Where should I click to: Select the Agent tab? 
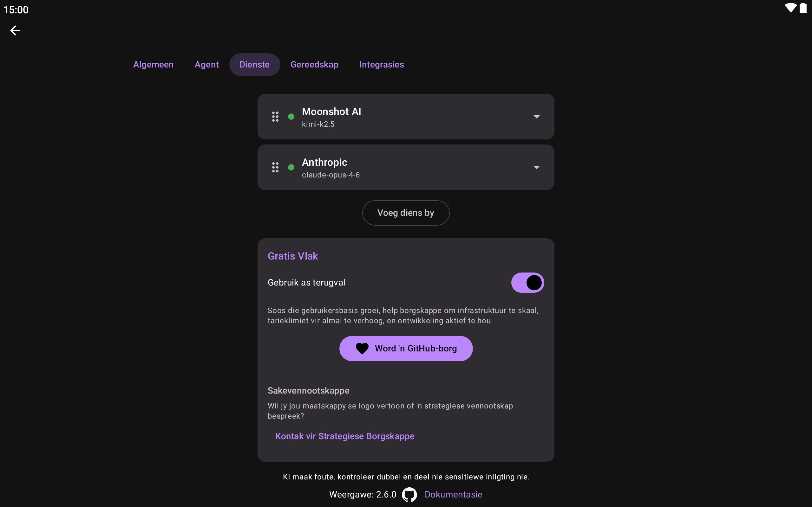[207, 64]
